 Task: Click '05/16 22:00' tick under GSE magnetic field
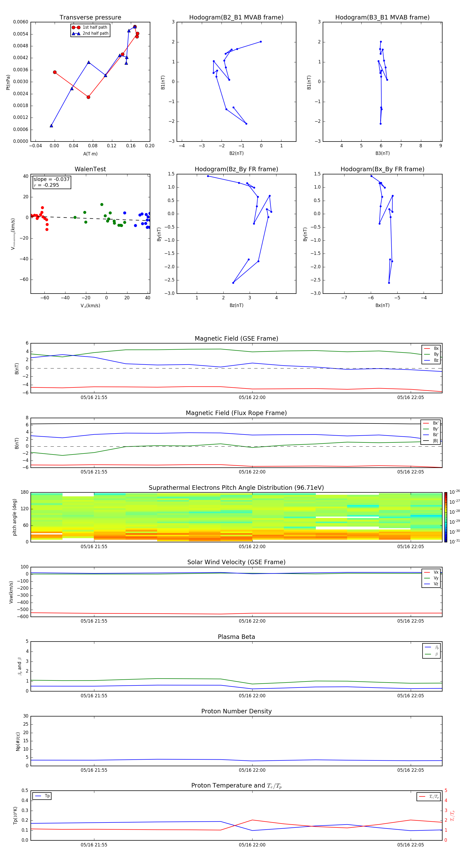pyautogui.click(x=252, y=398)
